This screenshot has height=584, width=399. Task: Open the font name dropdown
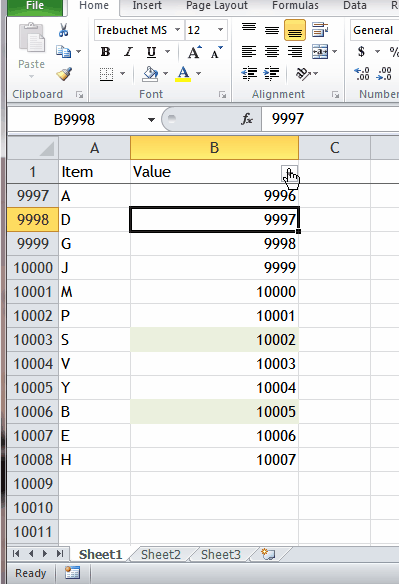pos(178,30)
